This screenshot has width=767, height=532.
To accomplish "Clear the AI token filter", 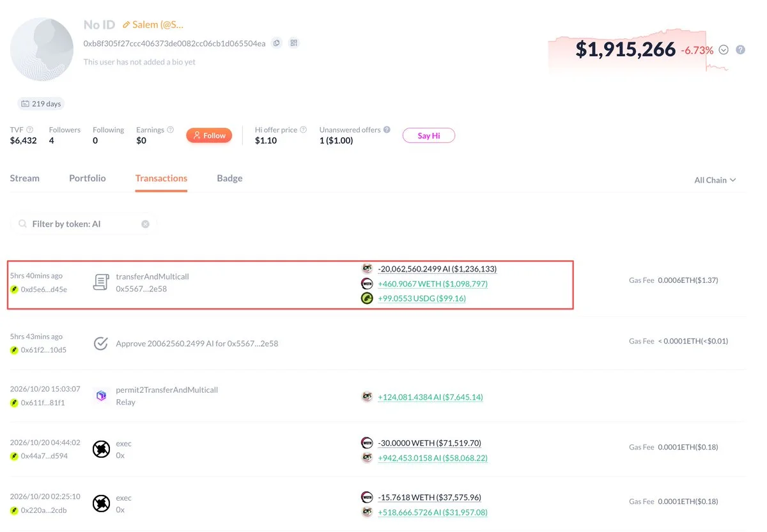I will 145,224.
